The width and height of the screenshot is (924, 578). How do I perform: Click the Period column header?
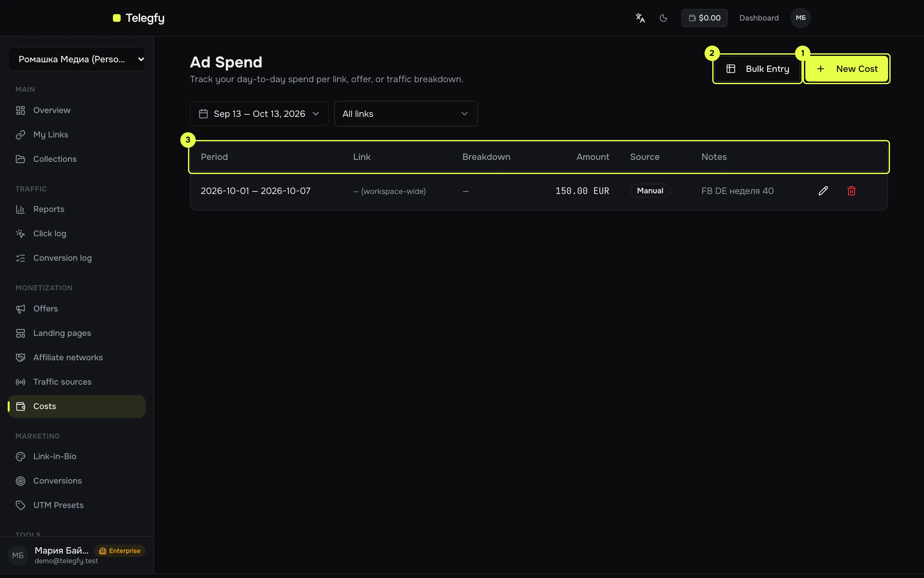click(x=214, y=157)
